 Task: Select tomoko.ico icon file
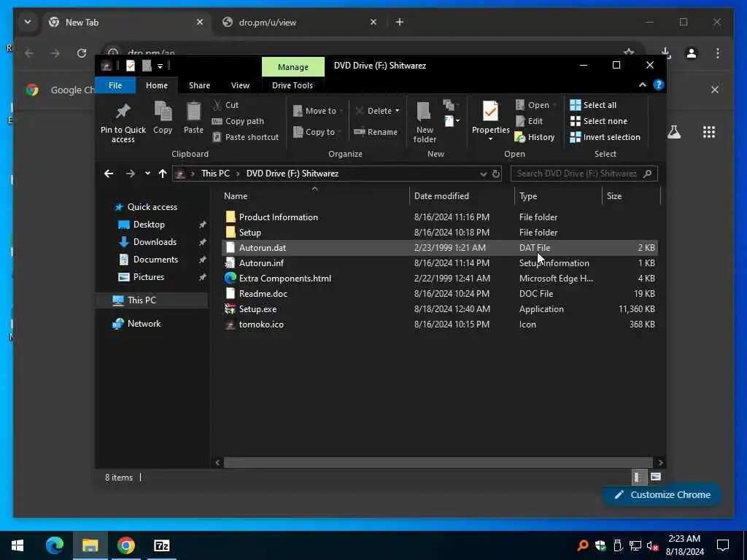438,324
